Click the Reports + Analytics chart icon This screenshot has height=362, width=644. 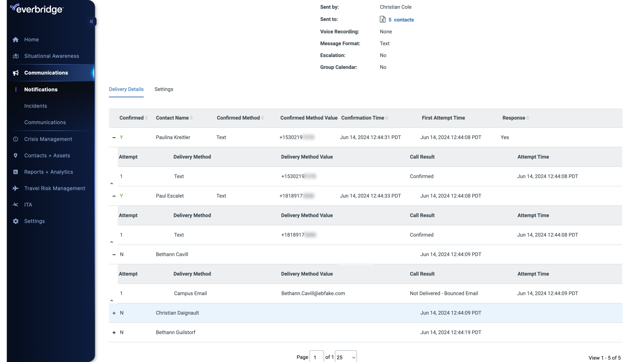point(15,172)
